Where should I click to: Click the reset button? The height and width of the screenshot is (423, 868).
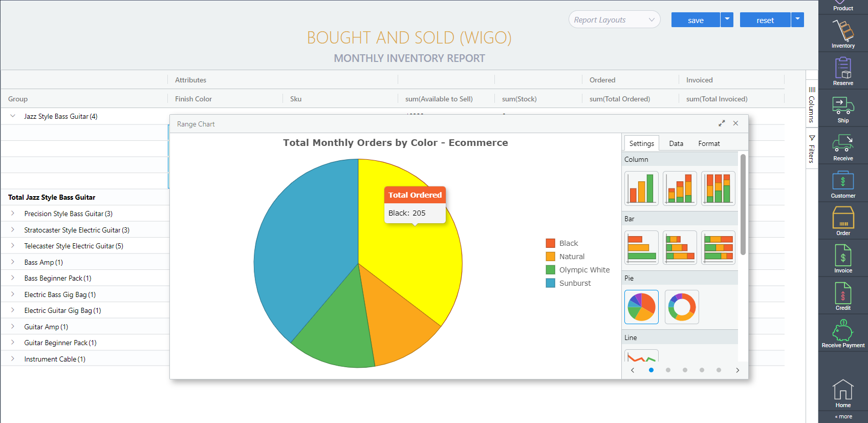pyautogui.click(x=765, y=20)
